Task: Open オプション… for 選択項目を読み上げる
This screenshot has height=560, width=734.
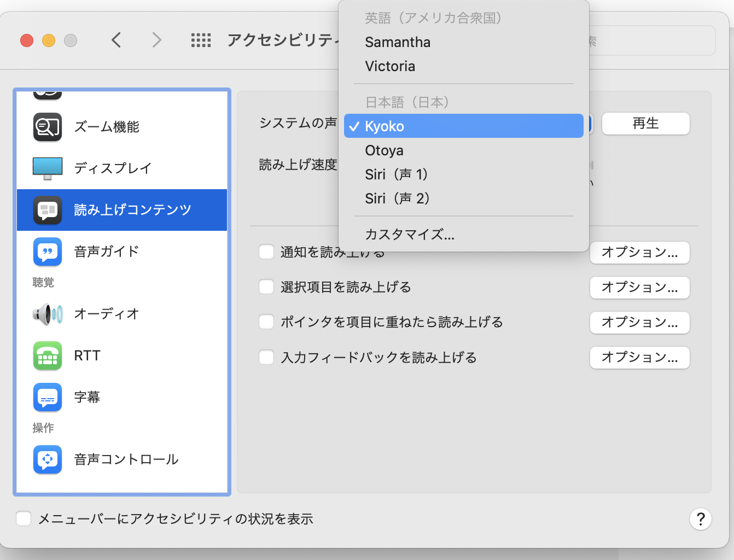Action: (639, 288)
